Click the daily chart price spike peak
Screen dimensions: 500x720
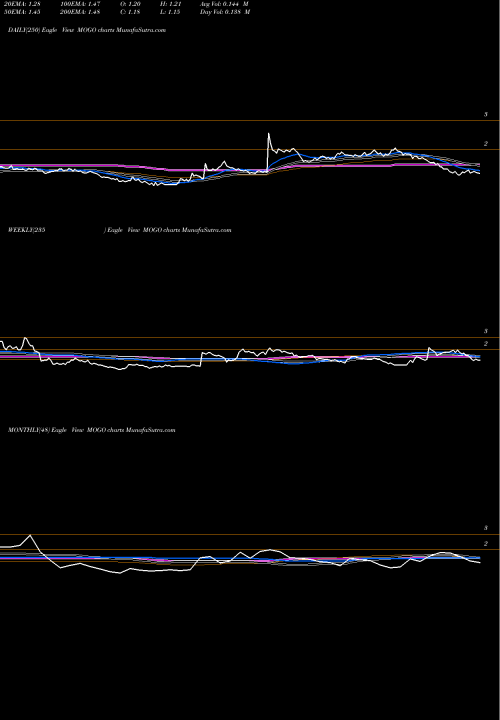[269, 134]
